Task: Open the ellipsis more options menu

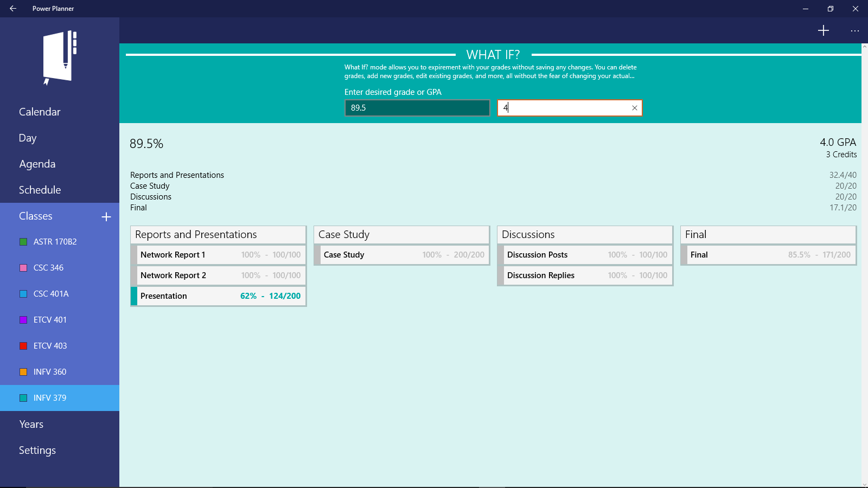Action: 854,31
